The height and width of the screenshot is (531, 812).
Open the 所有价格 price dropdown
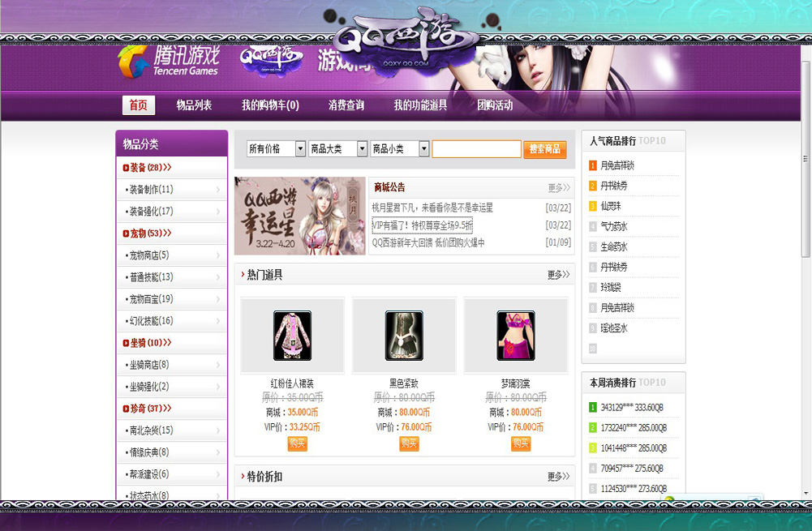point(276,149)
